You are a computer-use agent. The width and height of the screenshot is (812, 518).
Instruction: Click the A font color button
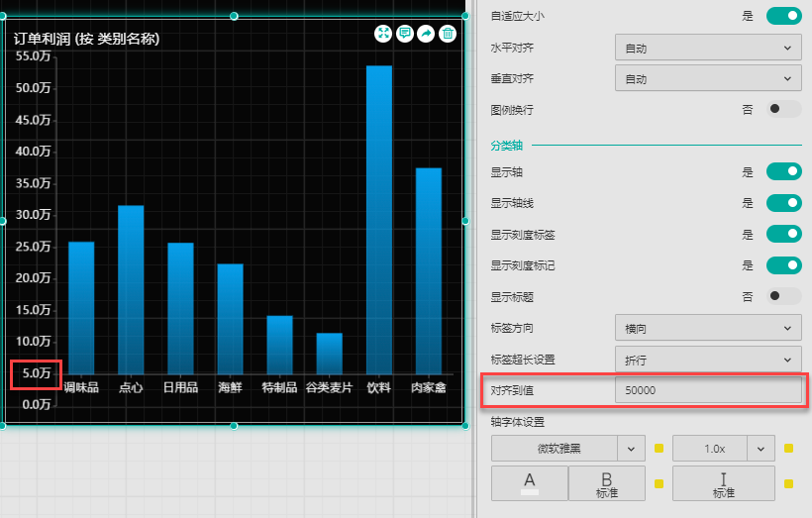(x=529, y=483)
